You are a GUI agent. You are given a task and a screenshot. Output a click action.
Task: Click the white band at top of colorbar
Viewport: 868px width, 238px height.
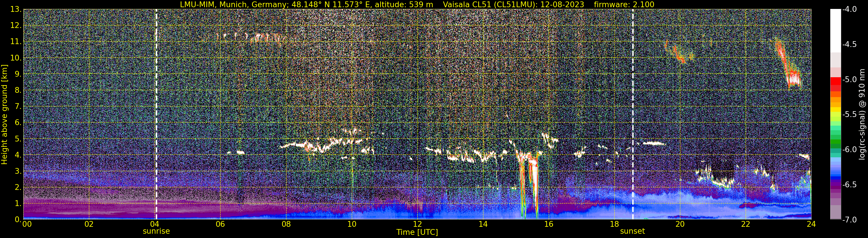tap(835, 30)
